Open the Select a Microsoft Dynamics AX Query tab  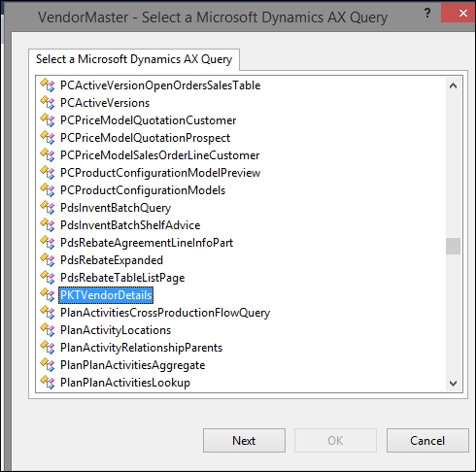134,59
